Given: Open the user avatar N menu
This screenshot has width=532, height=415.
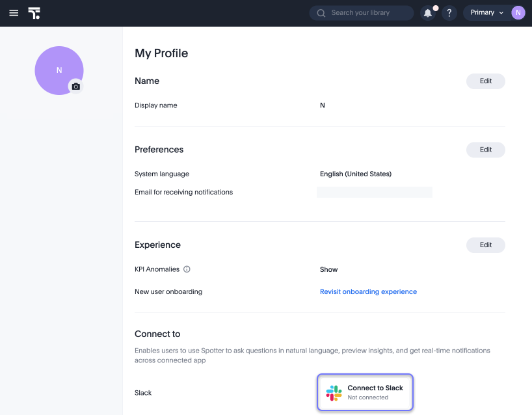Looking at the screenshot, I should tap(518, 12).
